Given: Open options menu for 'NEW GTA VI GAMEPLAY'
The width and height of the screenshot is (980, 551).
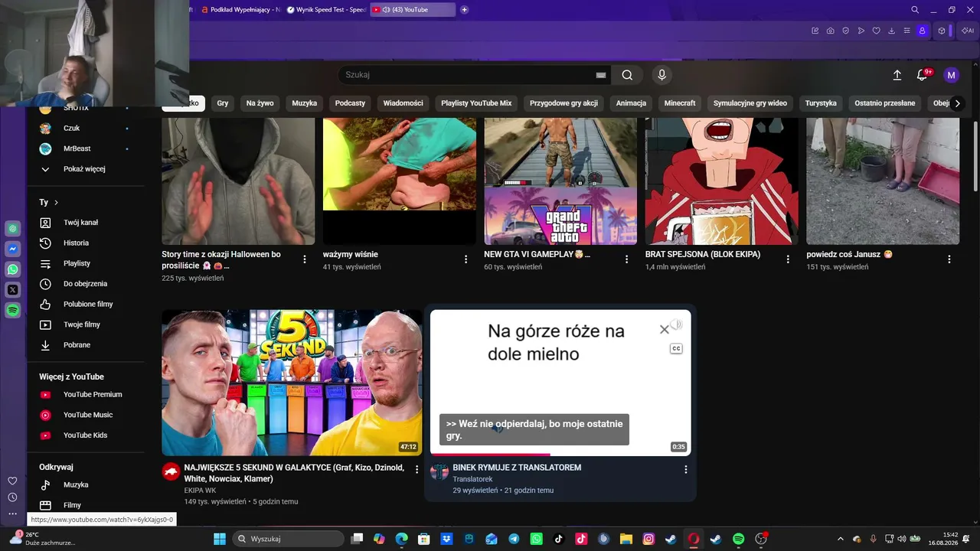Looking at the screenshot, I should (627, 259).
